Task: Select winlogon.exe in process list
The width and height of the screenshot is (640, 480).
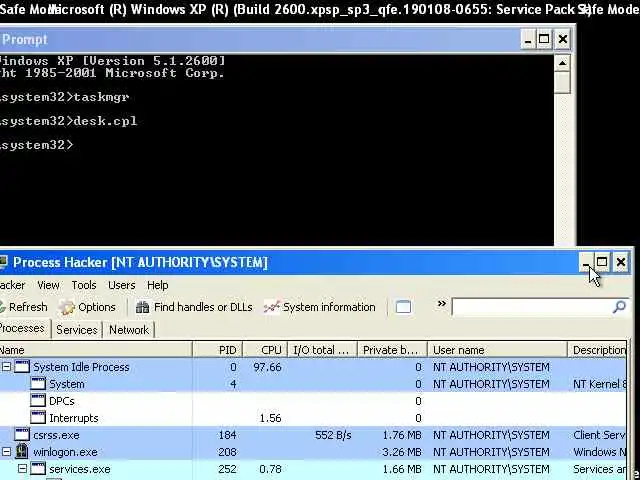Action: tap(65, 452)
